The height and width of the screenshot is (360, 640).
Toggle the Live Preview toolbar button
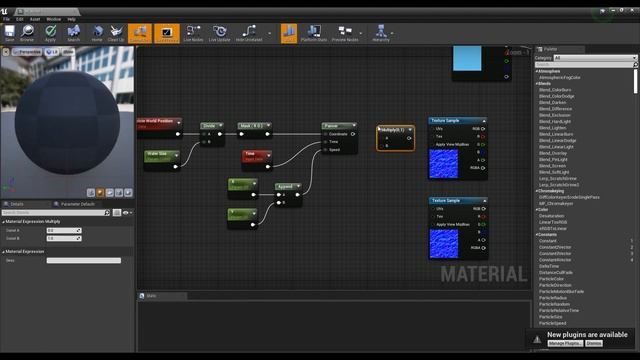point(167,33)
